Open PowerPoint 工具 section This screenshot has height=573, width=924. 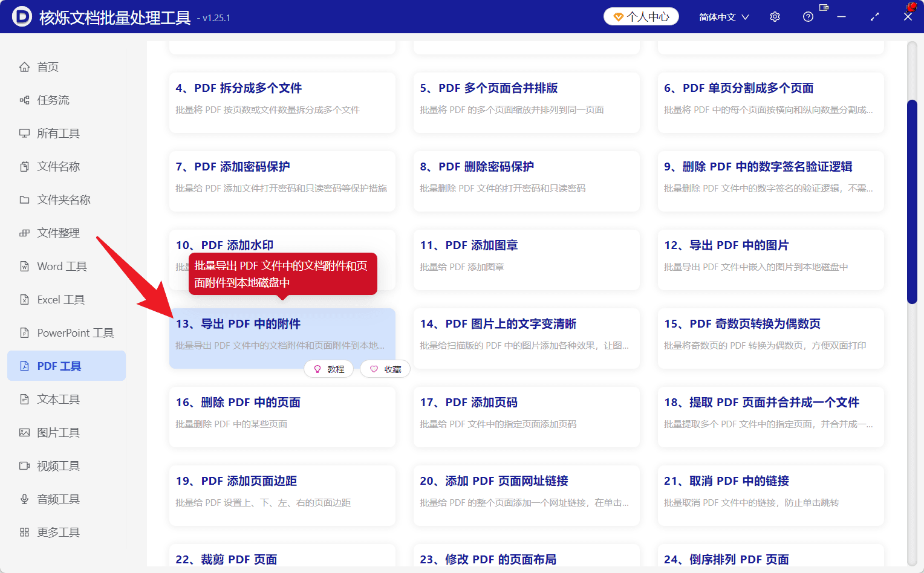67,333
